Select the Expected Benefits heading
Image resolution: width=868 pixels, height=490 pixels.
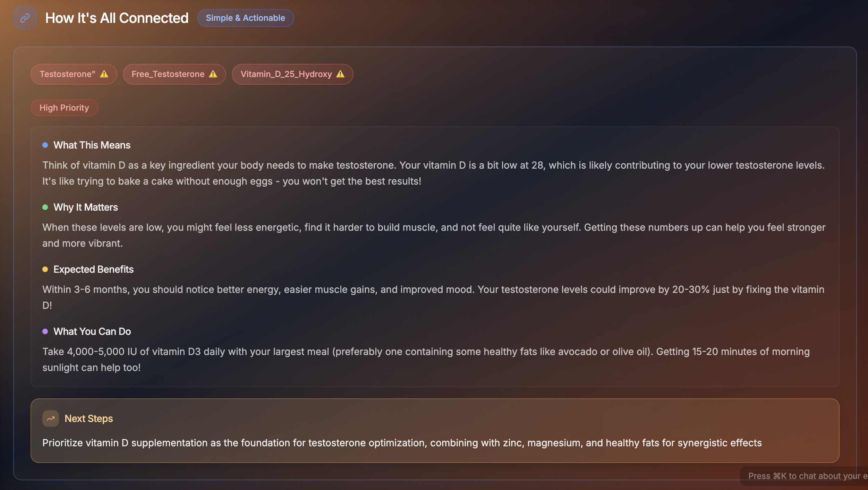pyautogui.click(x=93, y=269)
